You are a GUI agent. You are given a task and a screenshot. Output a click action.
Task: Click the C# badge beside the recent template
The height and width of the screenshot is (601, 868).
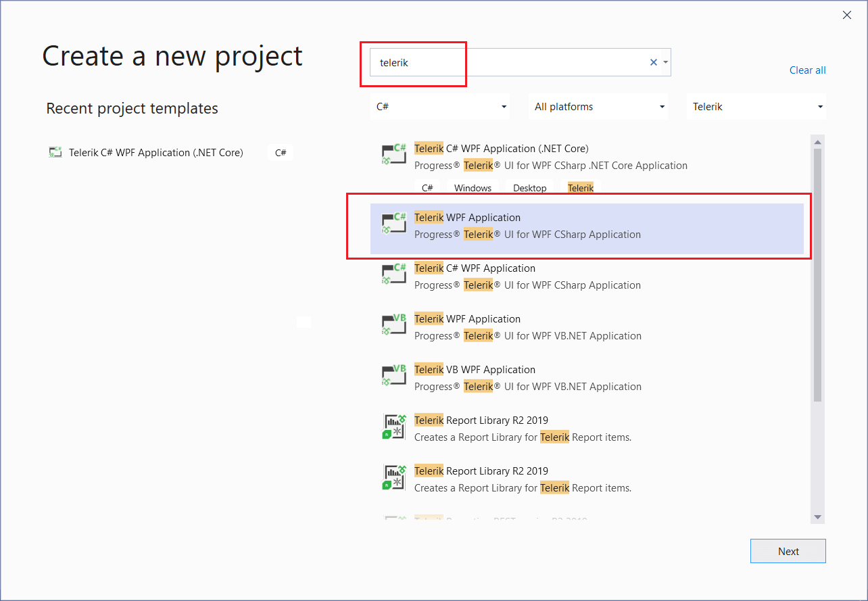pos(281,153)
